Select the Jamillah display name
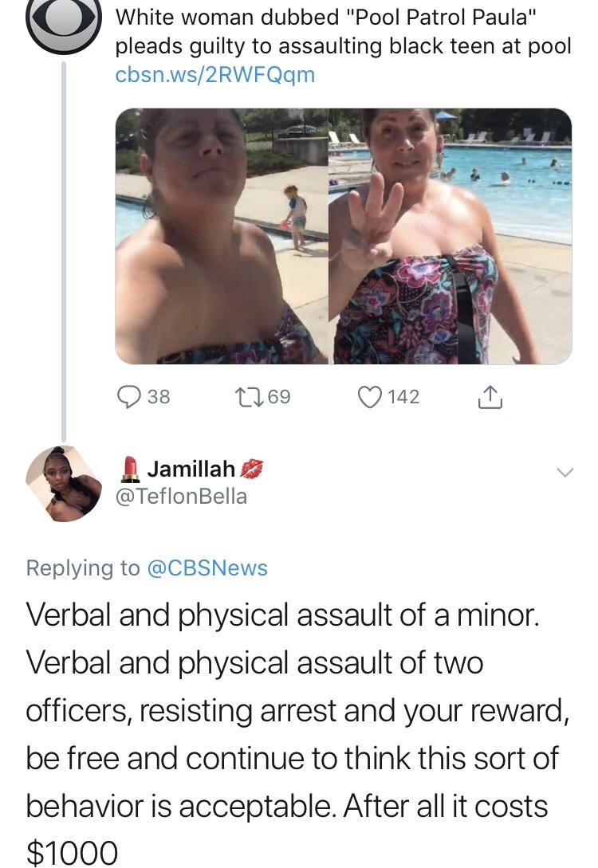 coord(191,469)
